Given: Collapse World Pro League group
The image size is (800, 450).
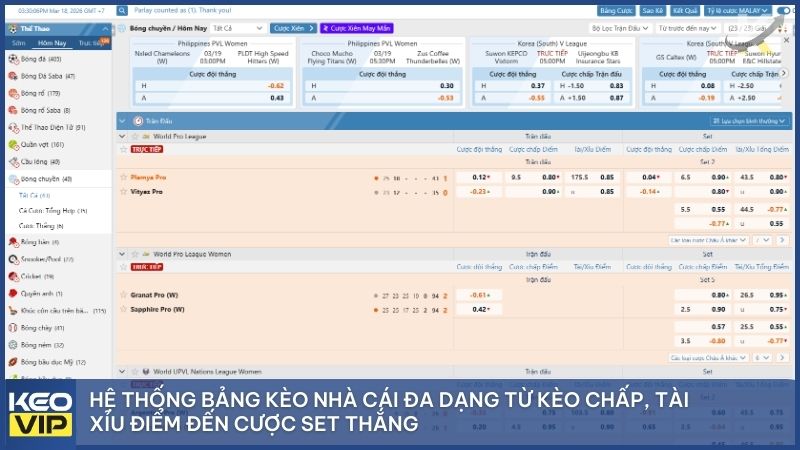Looking at the screenshot, I should point(122,137).
